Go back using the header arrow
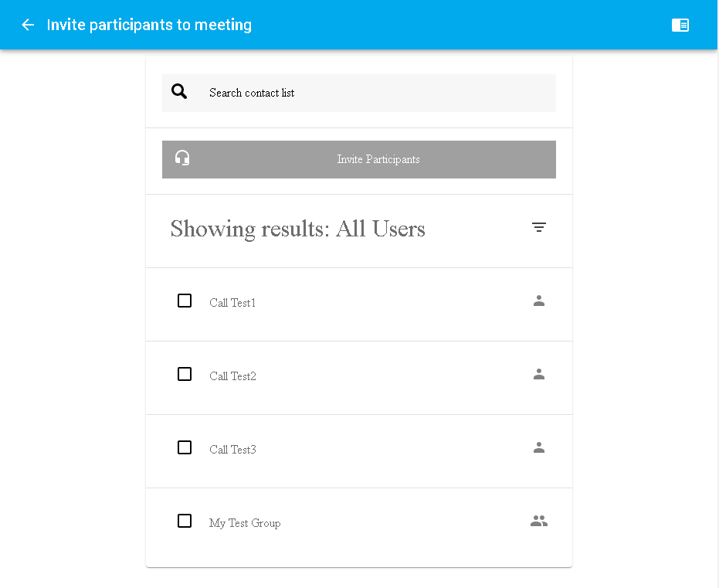The width and height of the screenshot is (719, 588). (28, 25)
